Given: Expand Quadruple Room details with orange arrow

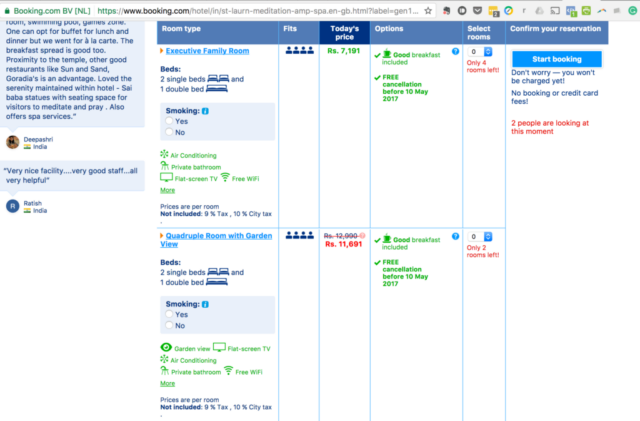Looking at the screenshot, I should (162, 236).
